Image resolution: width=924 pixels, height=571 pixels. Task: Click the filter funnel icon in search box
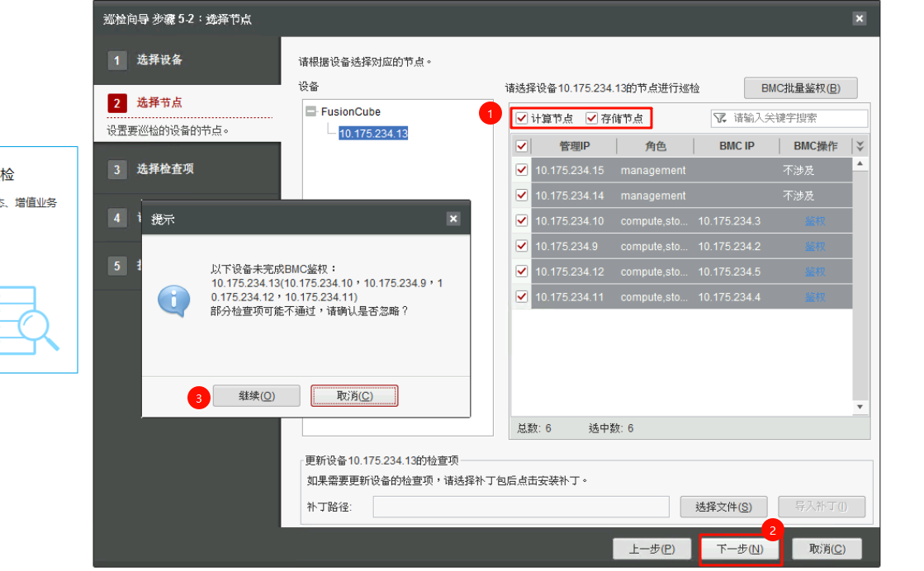720,119
